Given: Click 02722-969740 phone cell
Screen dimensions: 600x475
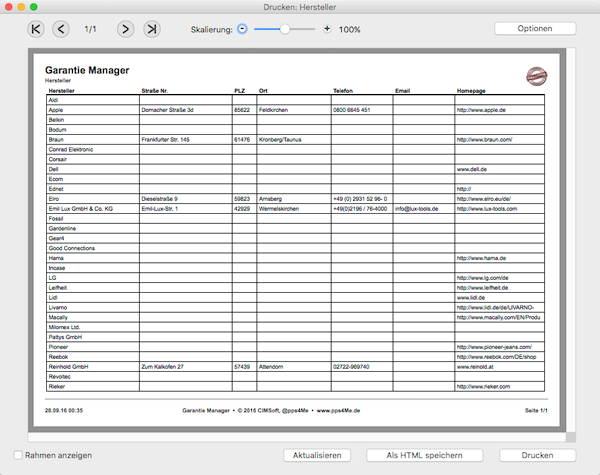Looking at the screenshot, I should tap(362, 367).
